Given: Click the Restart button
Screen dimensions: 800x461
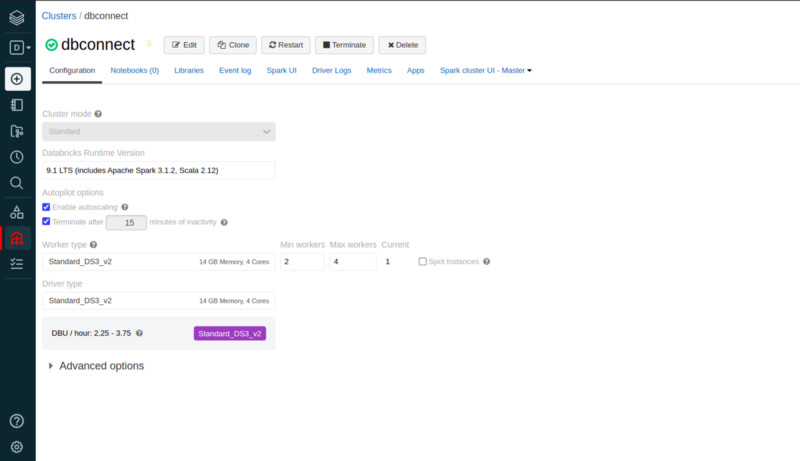Looking at the screenshot, I should pyautogui.click(x=286, y=45).
